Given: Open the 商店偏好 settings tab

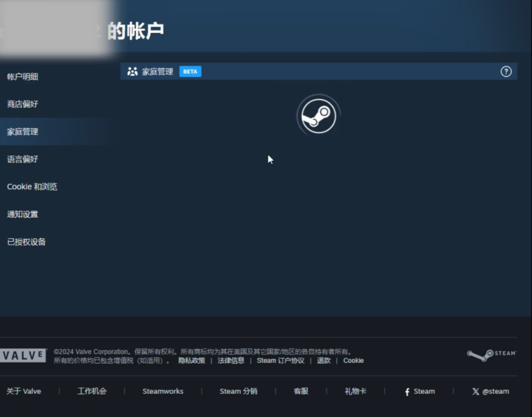Looking at the screenshot, I should click(22, 104).
